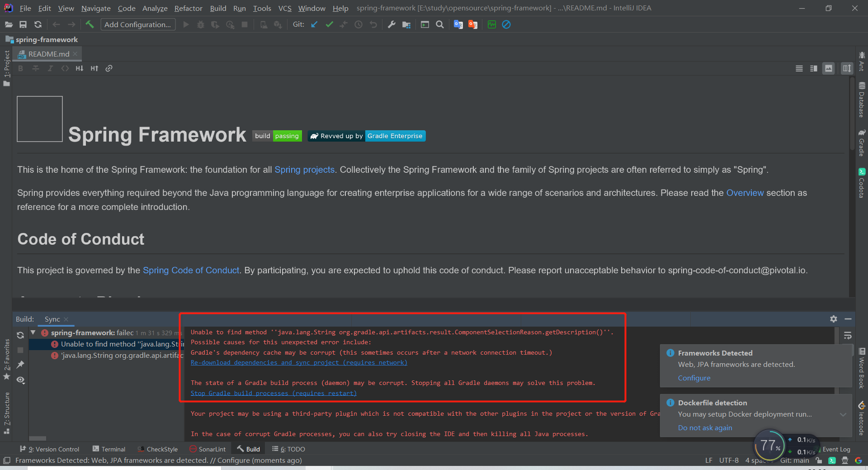This screenshot has width=868, height=470.
Task: Click the green monitor plugin icon
Action: click(x=492, y=24)
